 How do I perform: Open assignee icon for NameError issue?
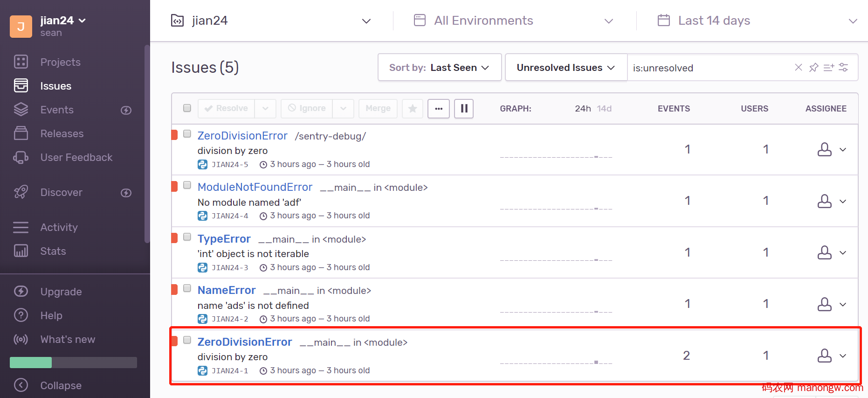(x=824, y=304)
